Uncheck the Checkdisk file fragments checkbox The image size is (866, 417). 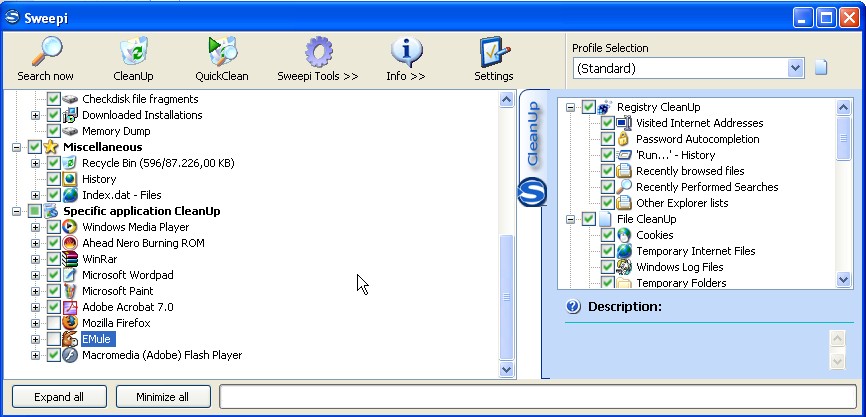pyautogui.click(x=54, y=99)
